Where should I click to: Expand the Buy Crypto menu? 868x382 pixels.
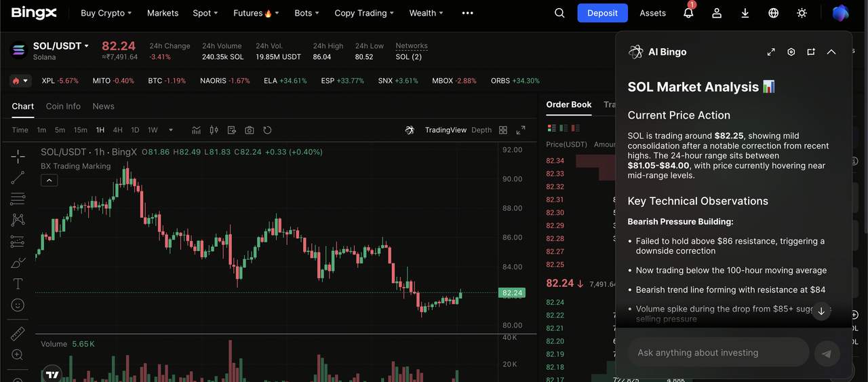[x=106, y=13]
